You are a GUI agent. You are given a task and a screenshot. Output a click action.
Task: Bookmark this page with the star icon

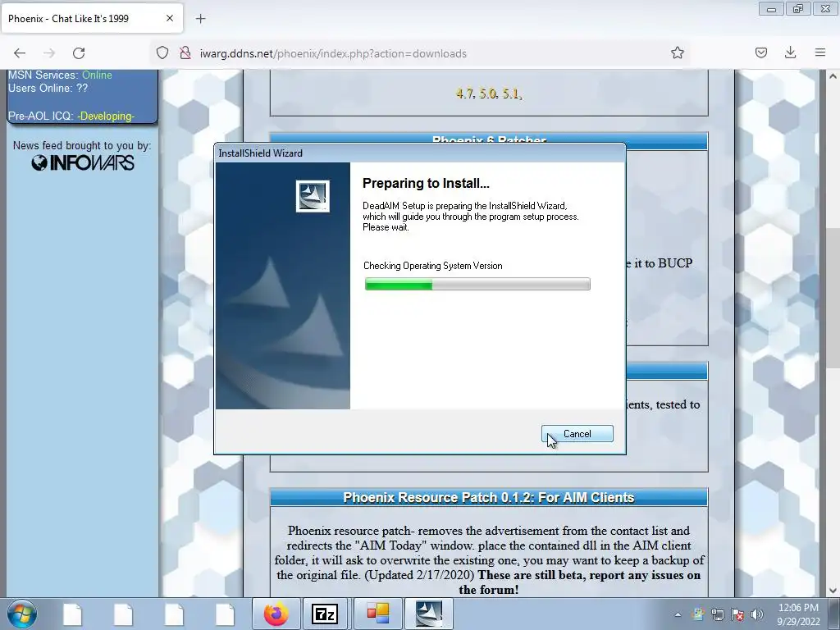[677, 52]
